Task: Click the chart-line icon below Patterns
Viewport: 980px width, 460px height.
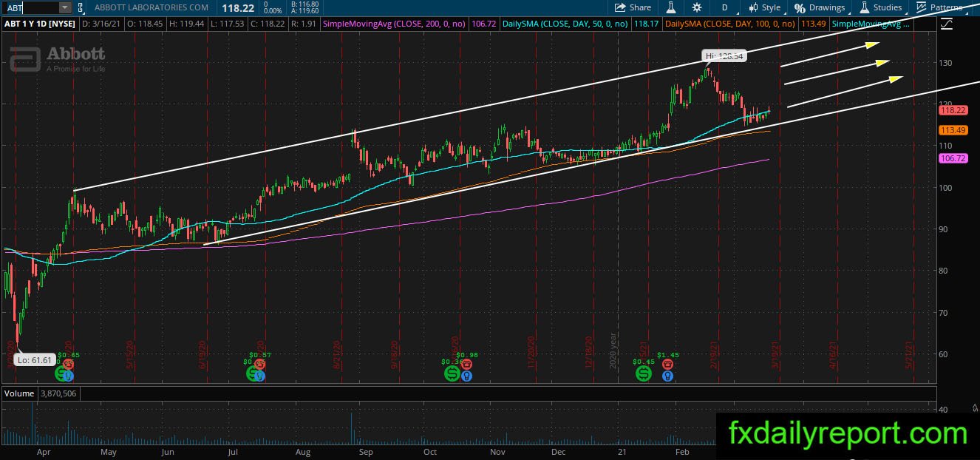Action: pyautogui.click(x=947, y=24)
